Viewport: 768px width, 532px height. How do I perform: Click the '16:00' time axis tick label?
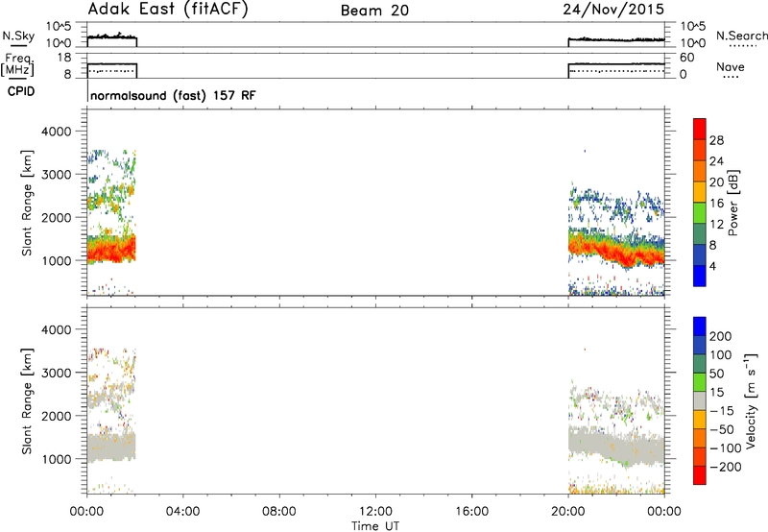(x=471, y=512)
